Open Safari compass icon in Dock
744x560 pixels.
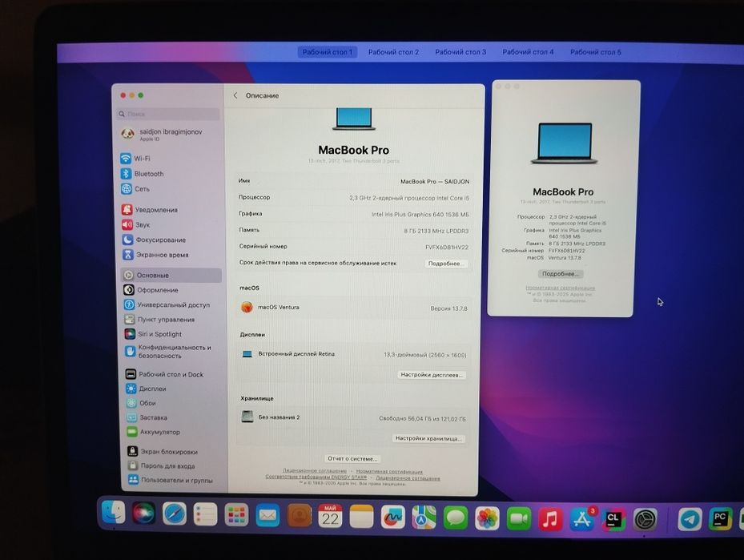pyautogui.click(x=174, y=514)
